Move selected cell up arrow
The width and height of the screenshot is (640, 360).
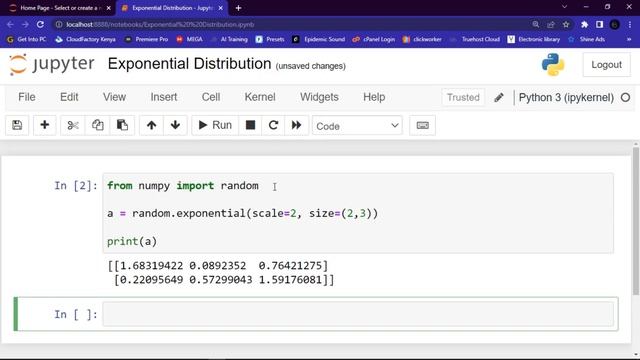151,125
